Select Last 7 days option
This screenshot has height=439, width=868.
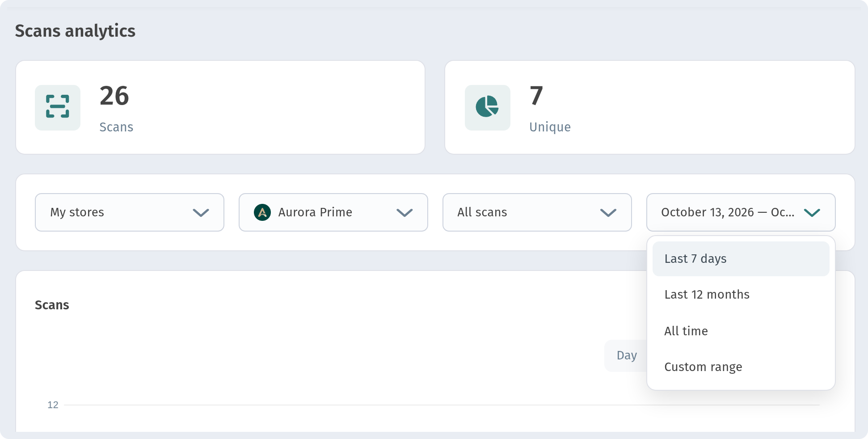[x=741, y=259]
